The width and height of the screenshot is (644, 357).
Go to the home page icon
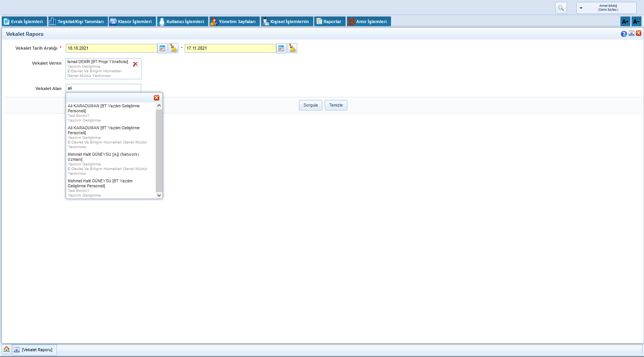(x=7, y=349)
